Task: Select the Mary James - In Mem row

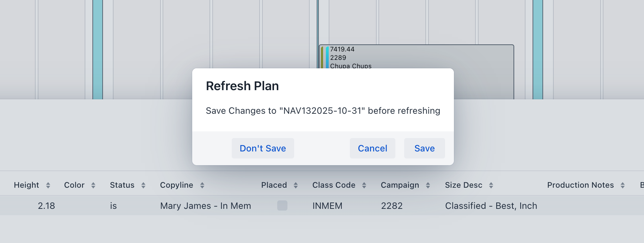Action: [x=205, y=206]
